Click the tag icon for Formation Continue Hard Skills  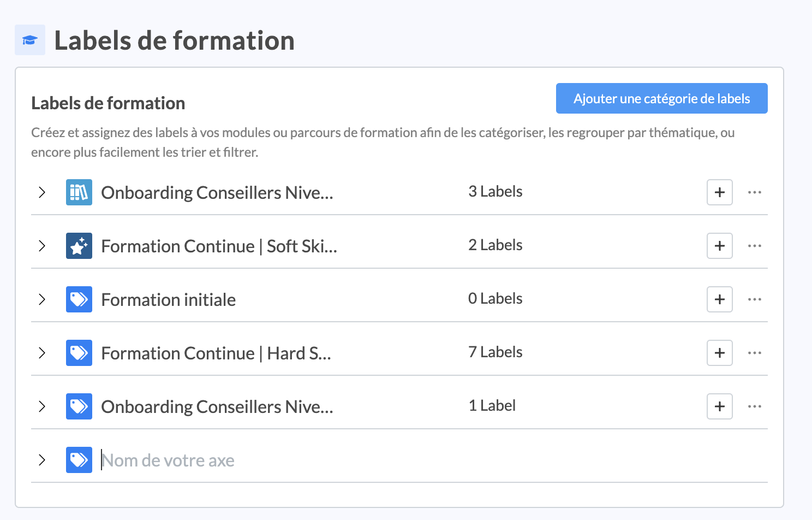[79, 353]
